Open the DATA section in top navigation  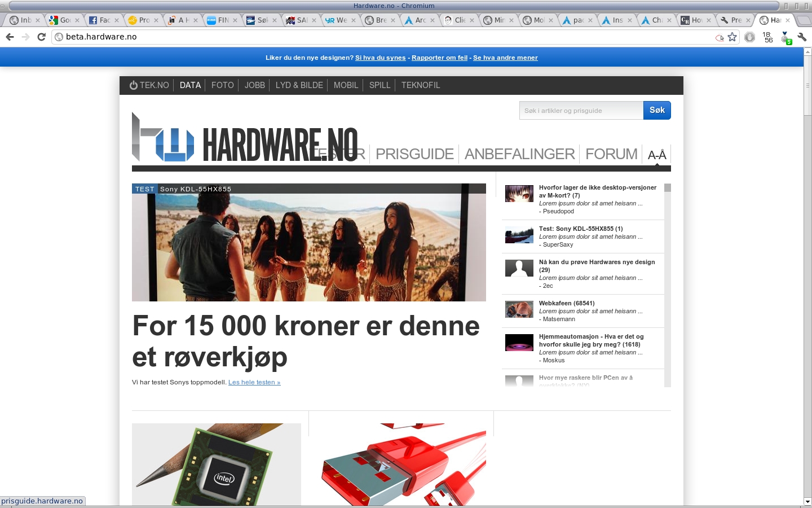pyautogui.click(x=190, y=85)
